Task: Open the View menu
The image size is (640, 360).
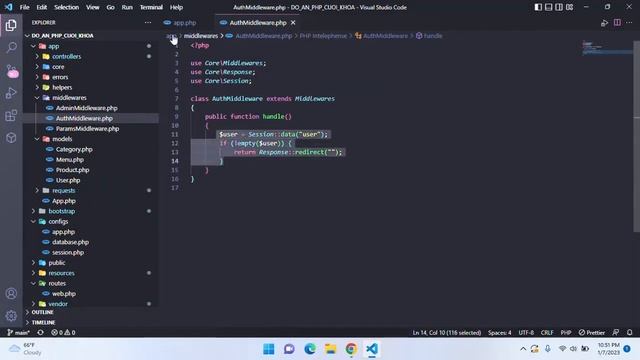Action: pyautogui.click(x=93, y=7)
